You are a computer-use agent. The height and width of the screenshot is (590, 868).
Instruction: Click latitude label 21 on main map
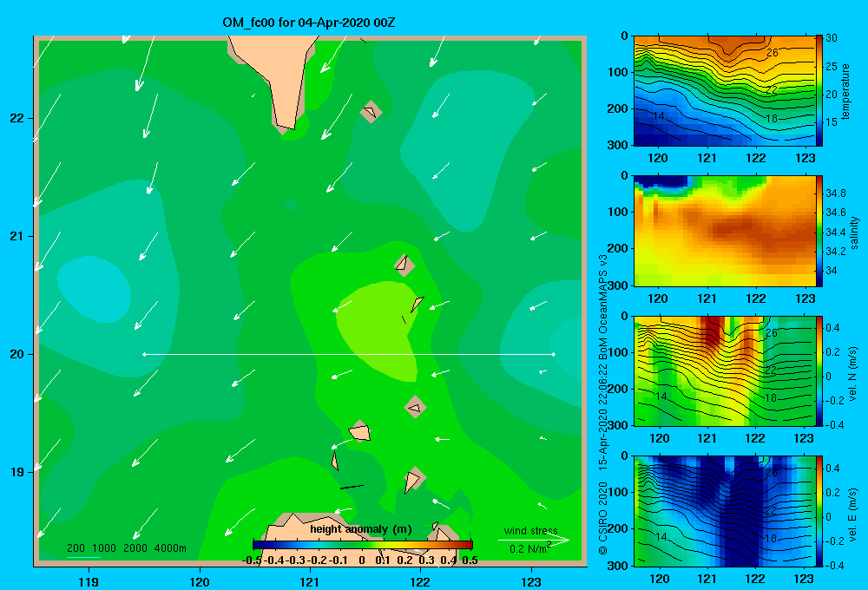[16, 236]
